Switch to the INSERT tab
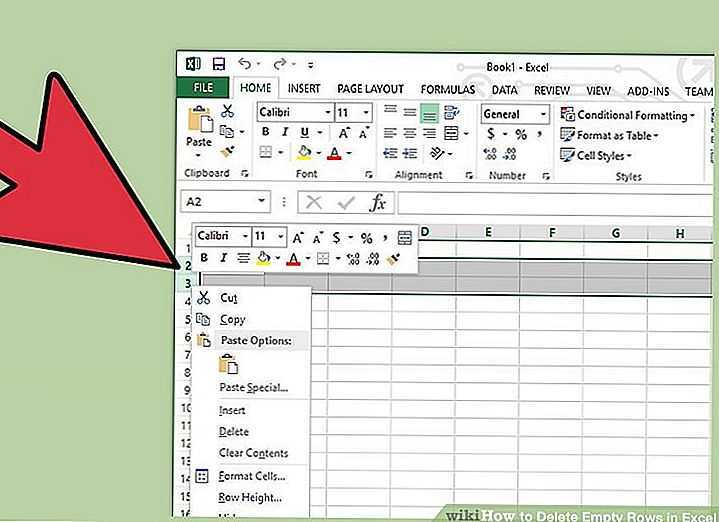 tap(304, 89)
